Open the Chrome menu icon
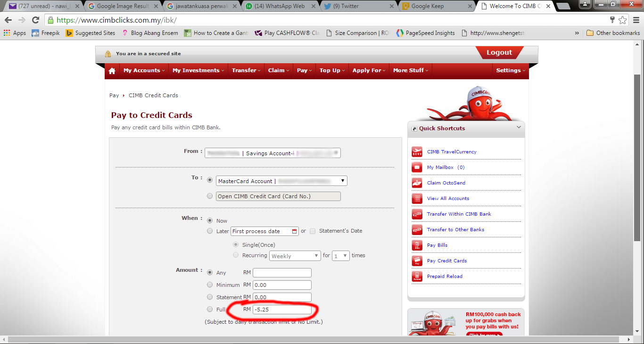This screenshot has height=344, width=644. pyautogui.click(x=636, y=20)
